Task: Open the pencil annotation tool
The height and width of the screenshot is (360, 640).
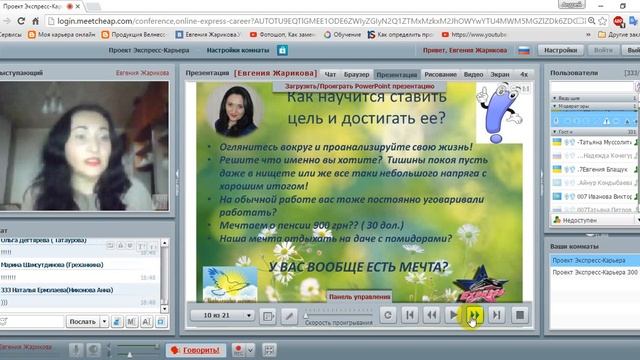Action: click(289, 316)
